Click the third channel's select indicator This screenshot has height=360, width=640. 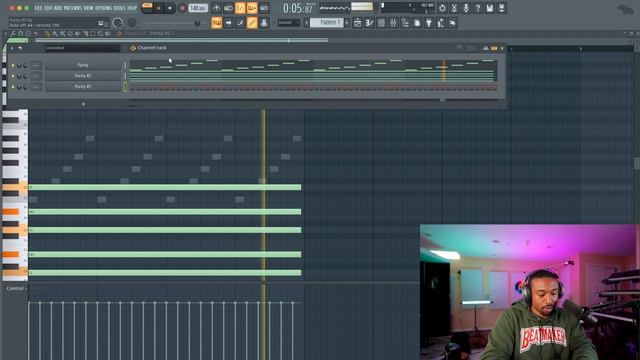[125, 87]
